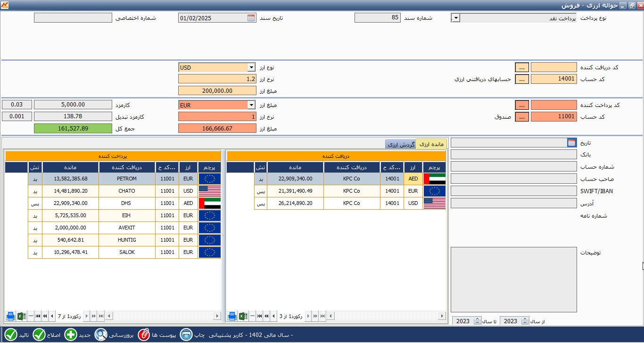Viewport: 644px width, 343px height.
Task: Select the مانده ارزی tab
Action: 430,144
